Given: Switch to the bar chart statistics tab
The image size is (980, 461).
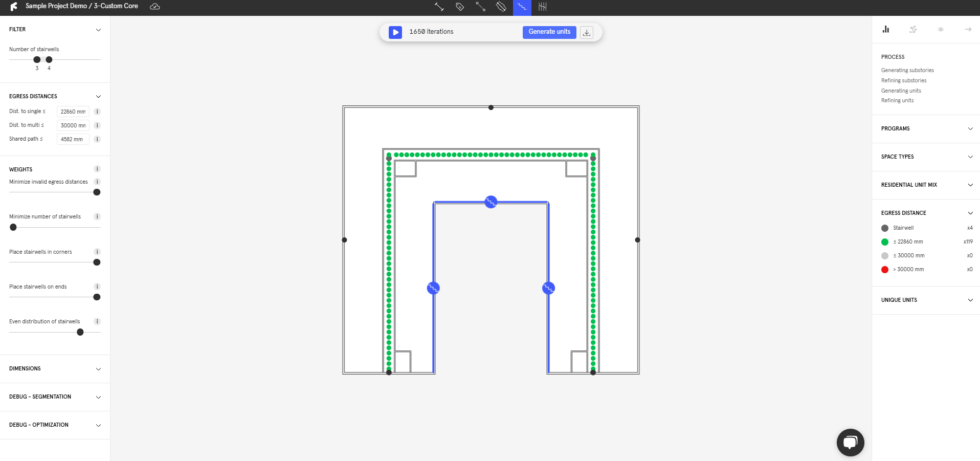Looking at the screenshot, I should tap(885, 30).
